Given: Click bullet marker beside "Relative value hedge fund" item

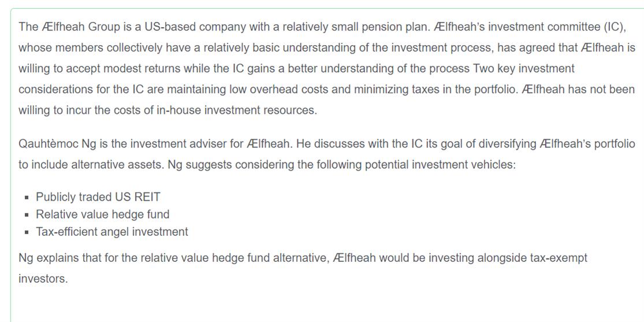Looking at the screenshot, I should click(27, 215).
